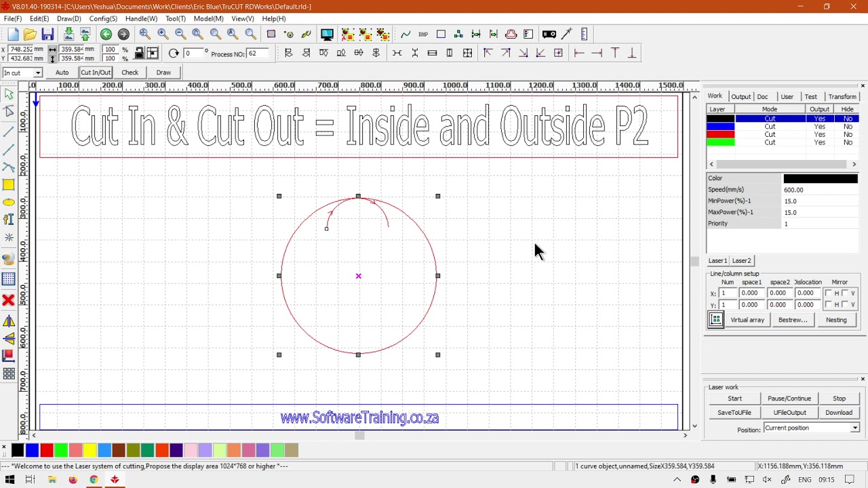The image size is (868, 488).
Task: Click the Stop button
Action: click(839, 399)
